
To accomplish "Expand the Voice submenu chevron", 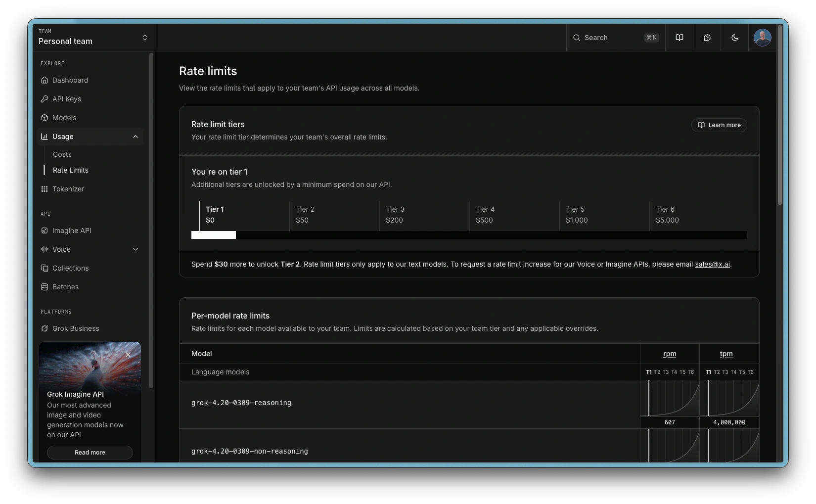I will 136,249.
